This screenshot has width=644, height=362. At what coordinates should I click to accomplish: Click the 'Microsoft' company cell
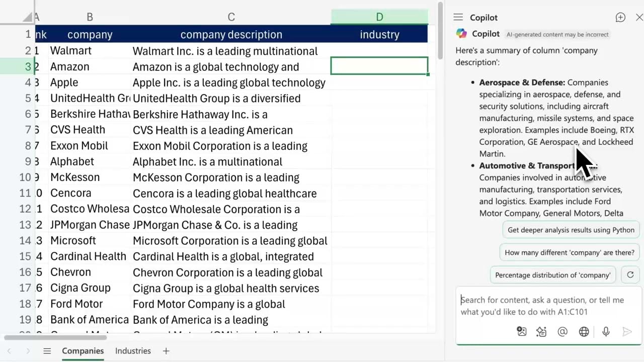pyautogui.click(x=90, y=240)
